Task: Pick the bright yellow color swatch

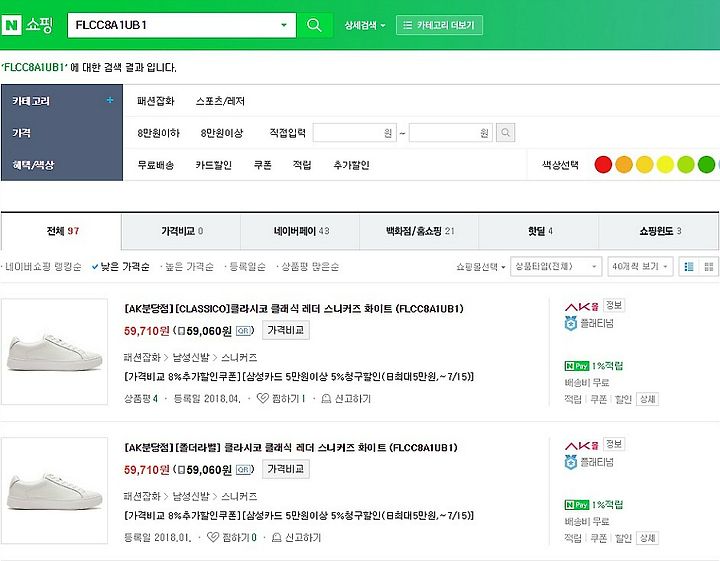Action: pos(665,164)
